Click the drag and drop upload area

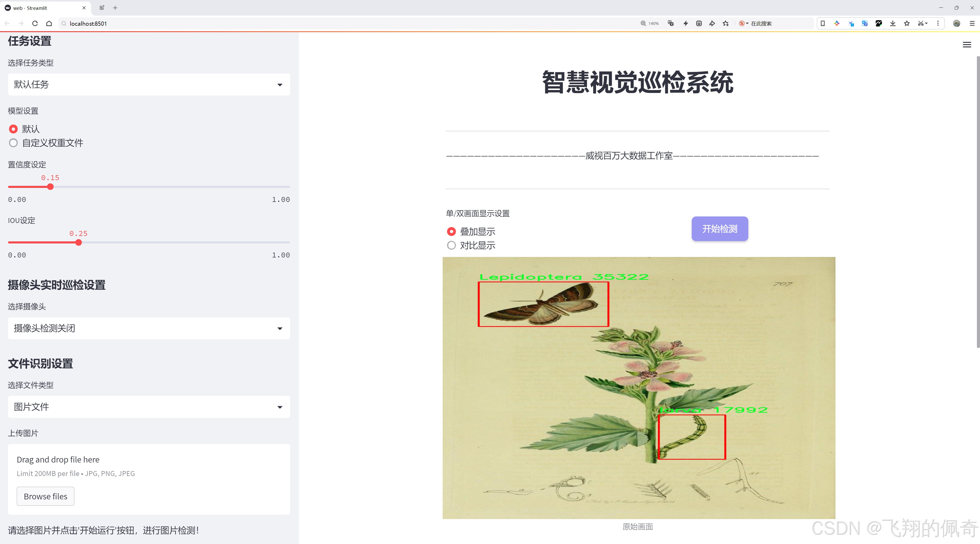(149, 479)
